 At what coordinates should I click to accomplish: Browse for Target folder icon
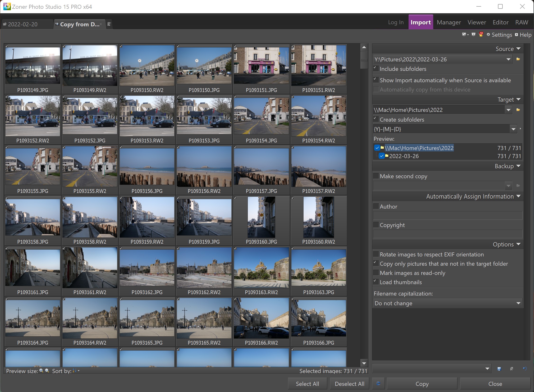(518, 110)
